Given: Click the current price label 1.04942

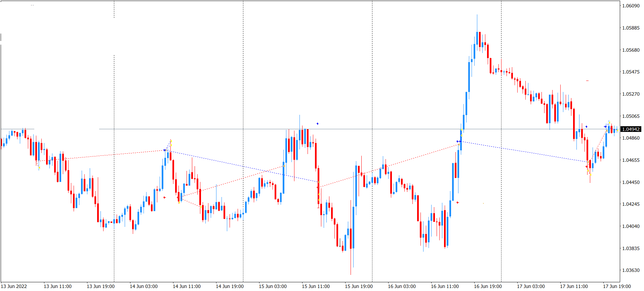Looking at the screenshot, I should point(631,129).
